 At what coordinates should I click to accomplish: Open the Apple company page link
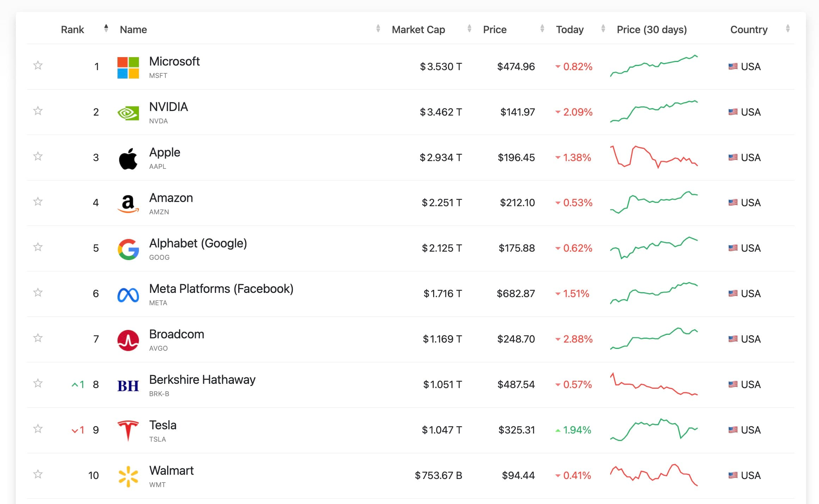pyautogui.click(x=165, y=153)
